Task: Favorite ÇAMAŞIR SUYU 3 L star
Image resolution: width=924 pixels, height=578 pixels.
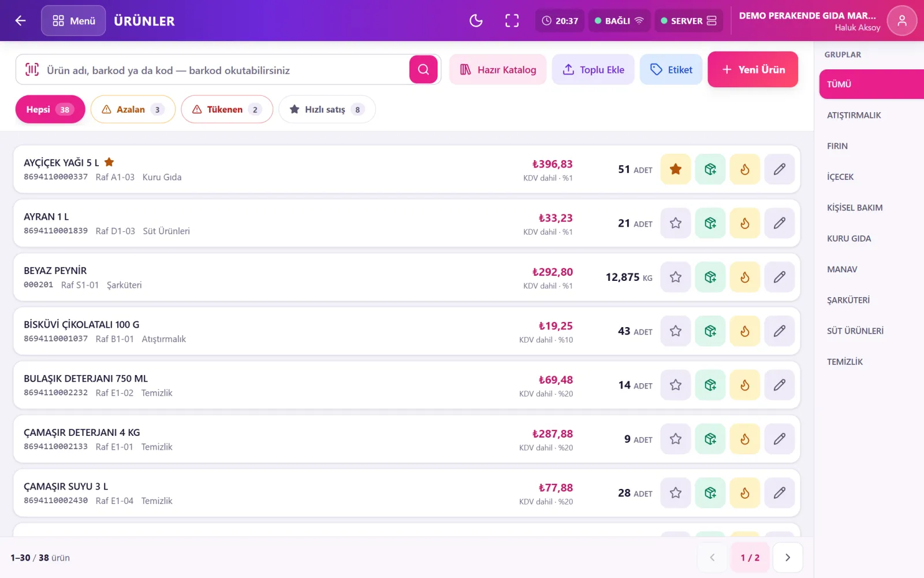Action: tap(676, 493)
